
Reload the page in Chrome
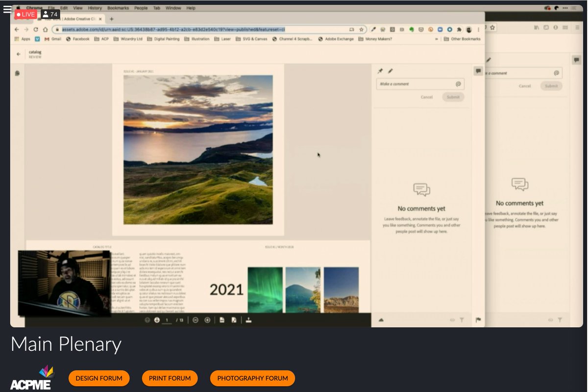[36, 29]
